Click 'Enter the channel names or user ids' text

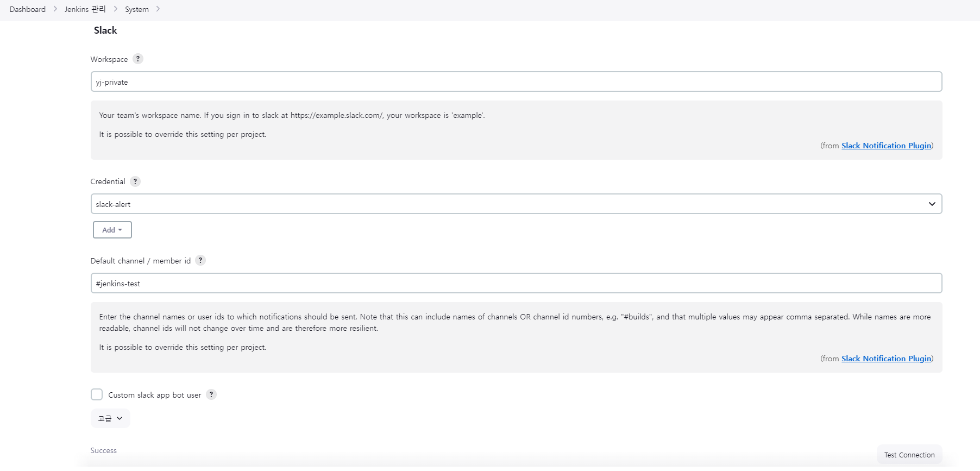coord(514,322)
